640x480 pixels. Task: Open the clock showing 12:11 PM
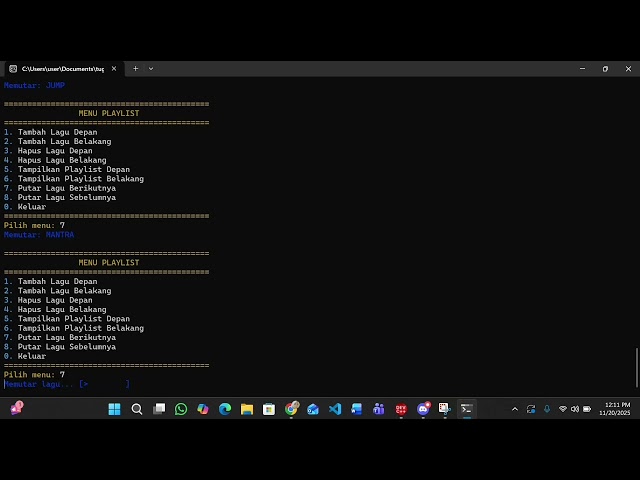(615, 409)
